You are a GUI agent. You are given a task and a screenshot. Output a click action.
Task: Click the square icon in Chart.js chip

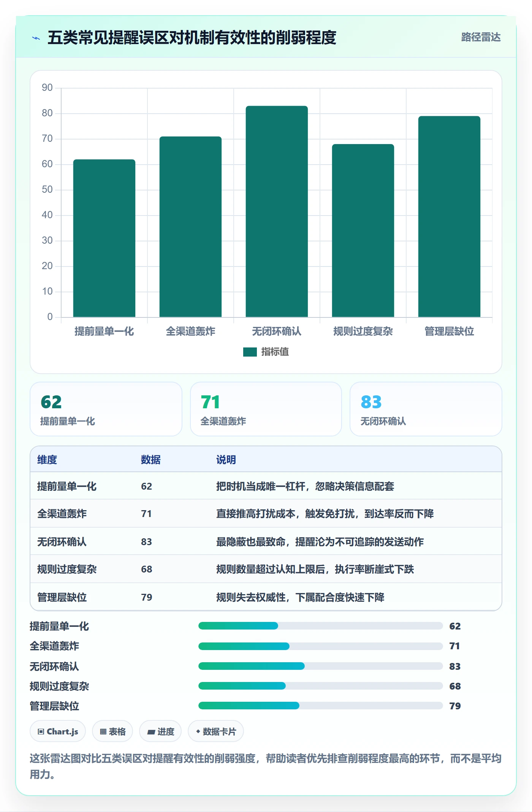point(41,732)
